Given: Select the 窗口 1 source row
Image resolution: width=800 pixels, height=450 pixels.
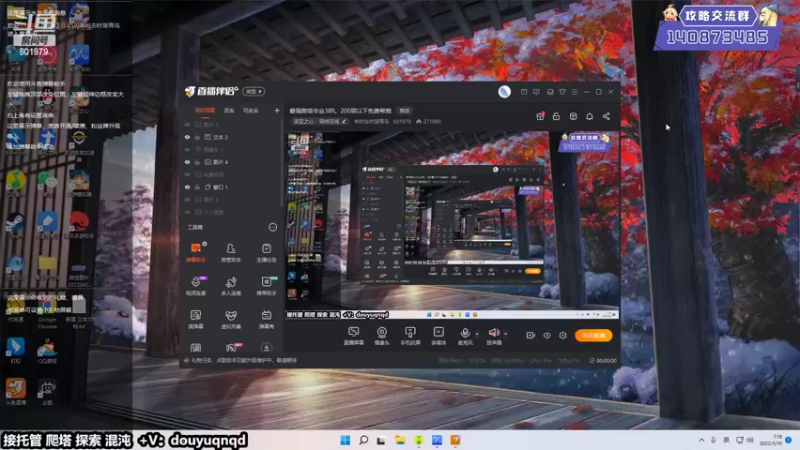Looking at the screenshot, I should (231, 187).
